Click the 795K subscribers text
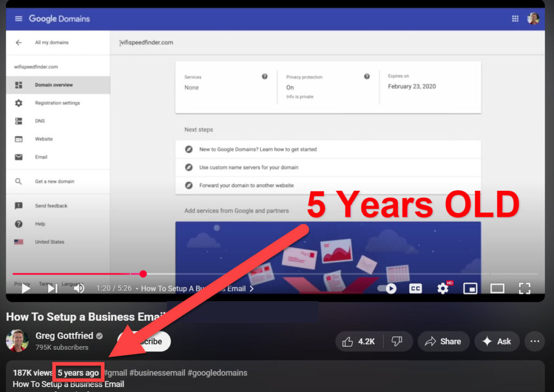554x392 pixels. click(62, 348)
